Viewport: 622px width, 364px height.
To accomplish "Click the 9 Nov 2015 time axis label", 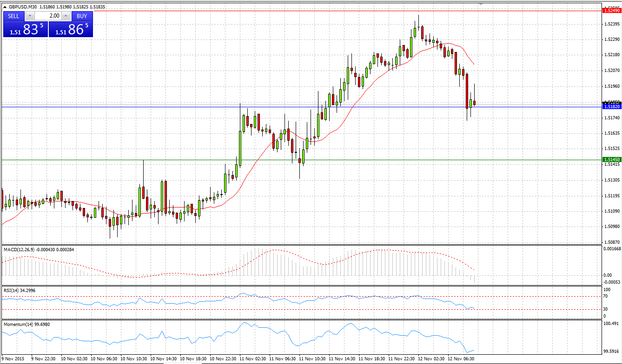I will [x=13, y=358].
